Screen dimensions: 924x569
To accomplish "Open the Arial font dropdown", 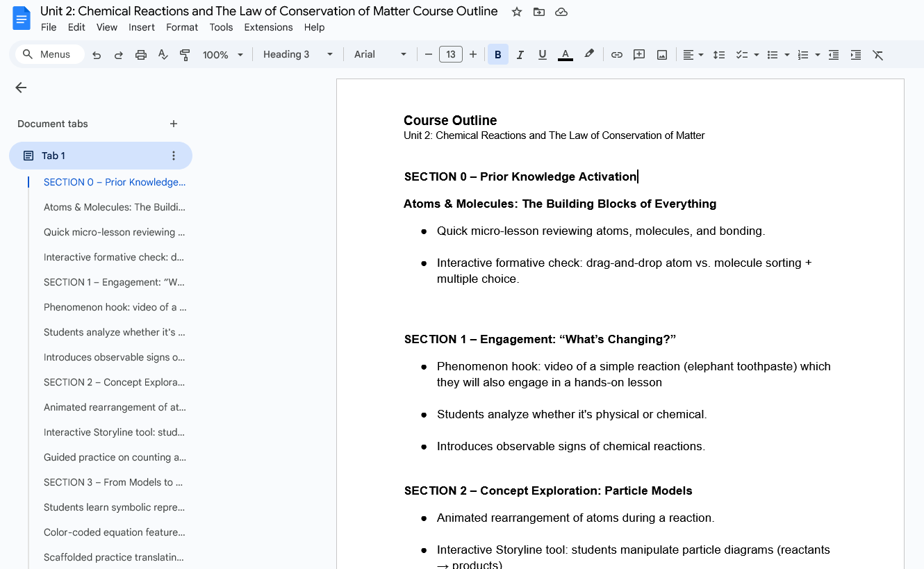I will point(380,55).
